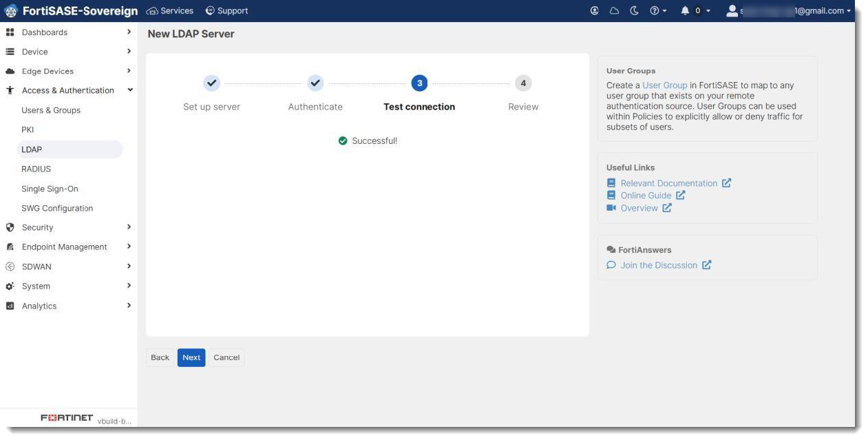Click the Security shield icon in the sidebar
Image resolution: width=868 pixels, height=440 pixels.
coord(10,227)
